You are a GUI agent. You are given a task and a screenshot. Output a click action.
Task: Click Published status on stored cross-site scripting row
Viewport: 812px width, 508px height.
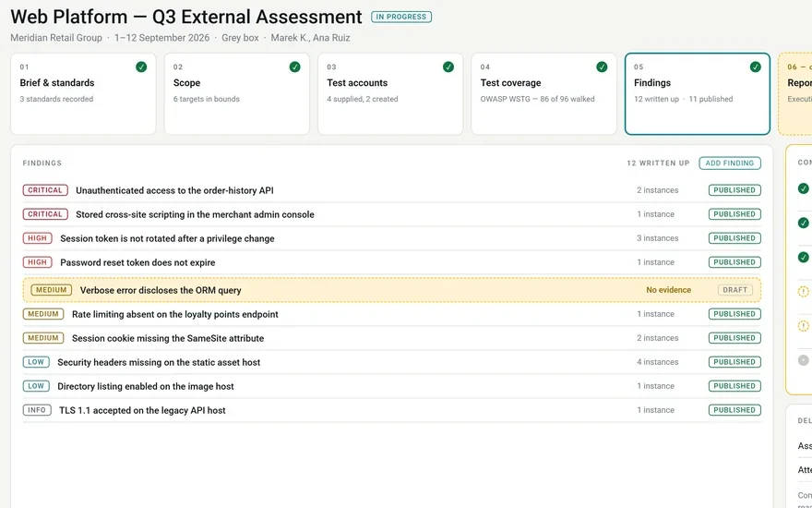tap(734, 214)
